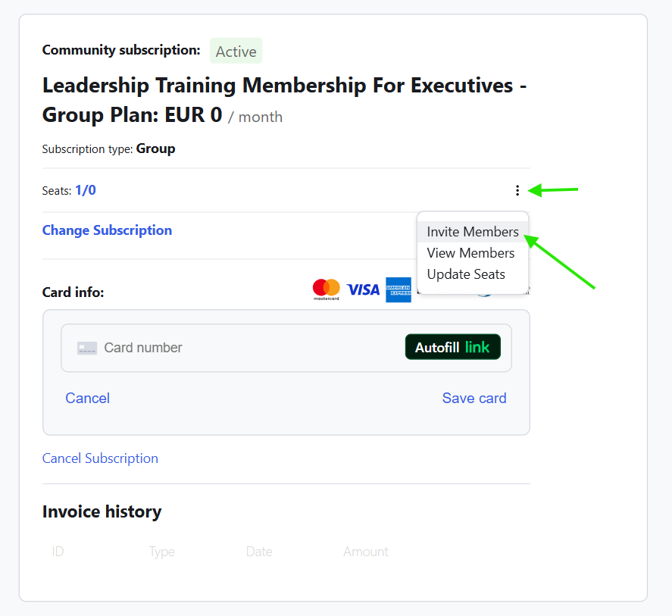The height and width of the screenshot is (616, 672).
Task: Pick Update Seats from the menu
Action: (466, 274)
